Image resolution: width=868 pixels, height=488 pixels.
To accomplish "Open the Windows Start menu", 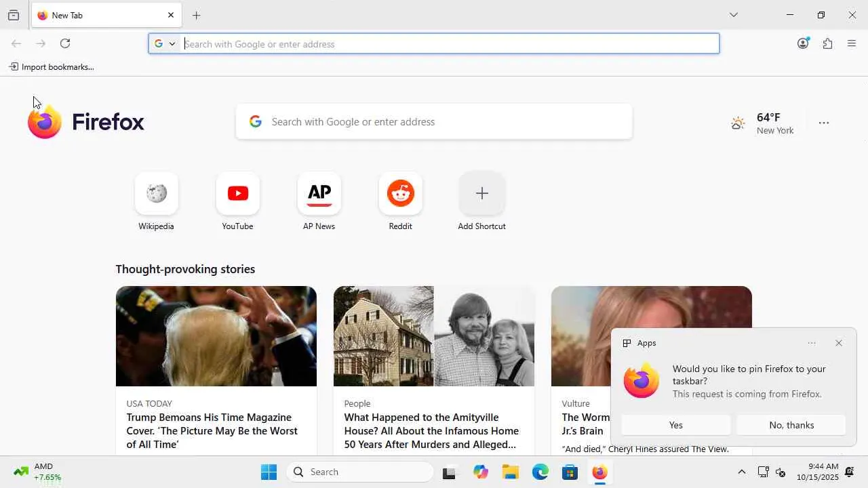I will coord(269,472).
